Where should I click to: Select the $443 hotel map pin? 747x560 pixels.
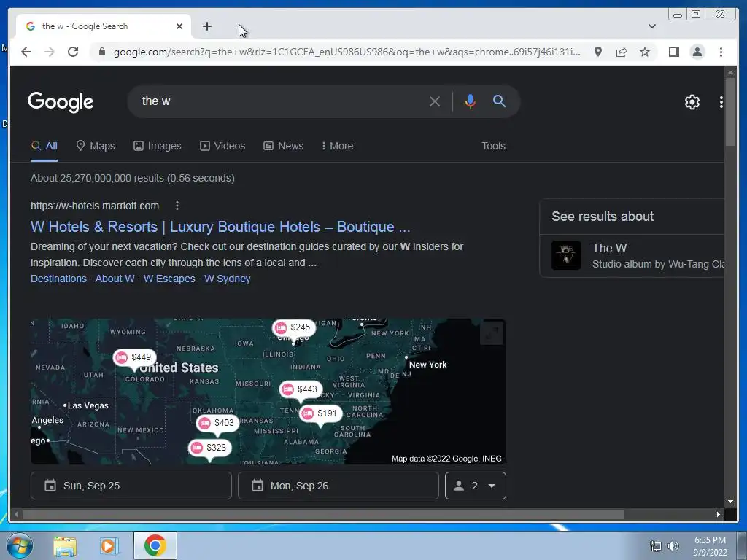point(301,389)
